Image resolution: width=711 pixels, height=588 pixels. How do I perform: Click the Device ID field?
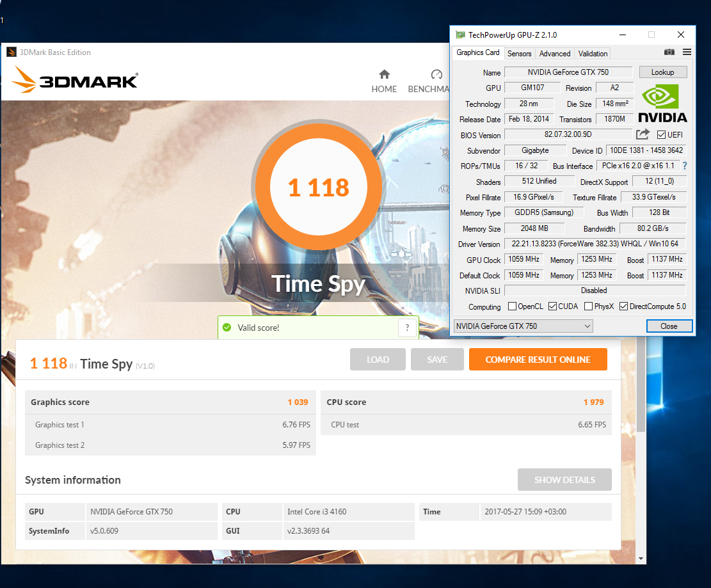point(646,150)
